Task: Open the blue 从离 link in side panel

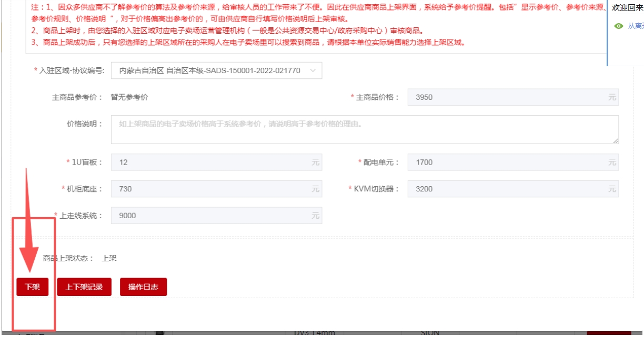Action: pos(636,26)
